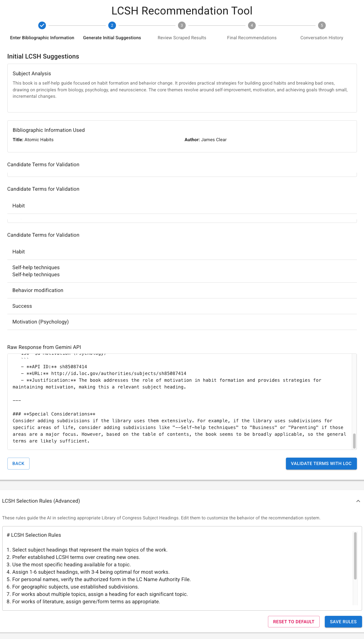Click the Subject Analysis heading
Image resolution: width=364 pixels, height=639 pixels.
(32, 74)
